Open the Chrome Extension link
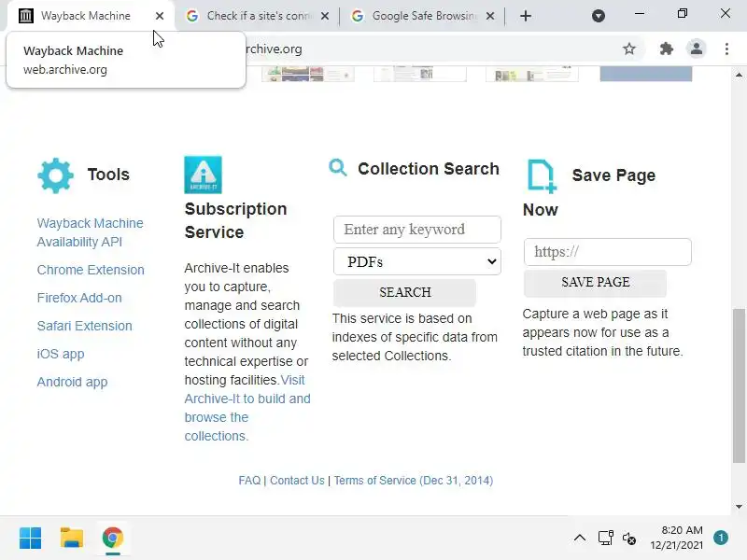747x560 pixels. point(91,270)
